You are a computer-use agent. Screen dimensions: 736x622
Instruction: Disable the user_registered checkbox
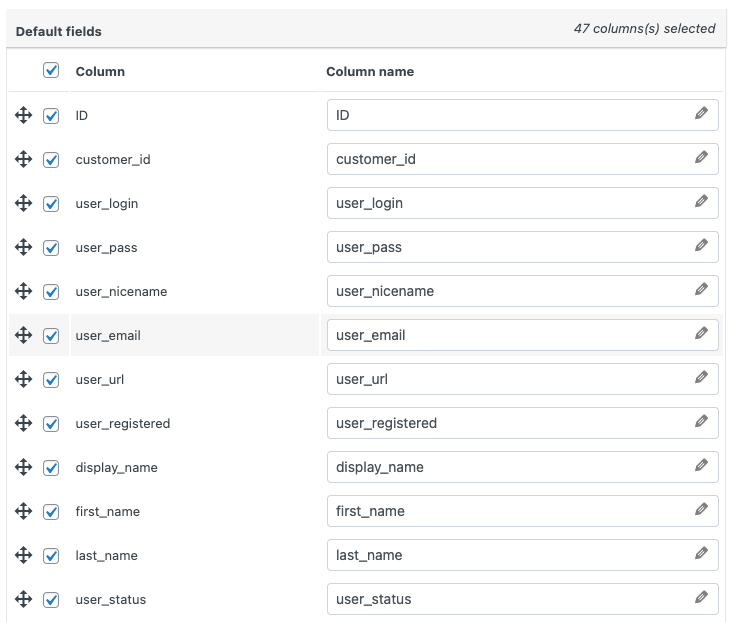click(51, 423)
